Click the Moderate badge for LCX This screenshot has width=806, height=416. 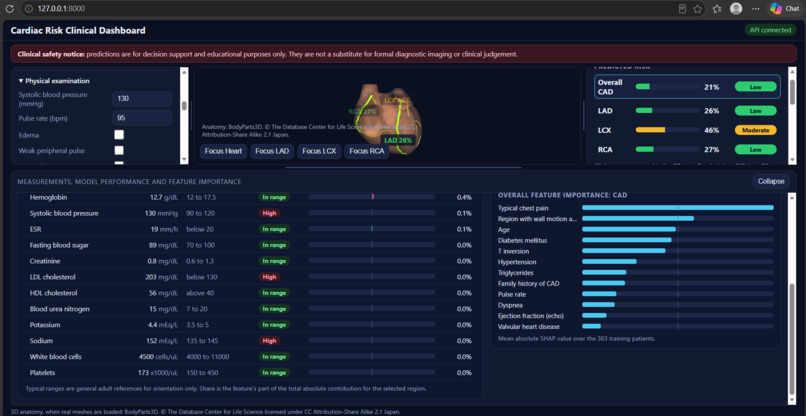click(756, 130)
